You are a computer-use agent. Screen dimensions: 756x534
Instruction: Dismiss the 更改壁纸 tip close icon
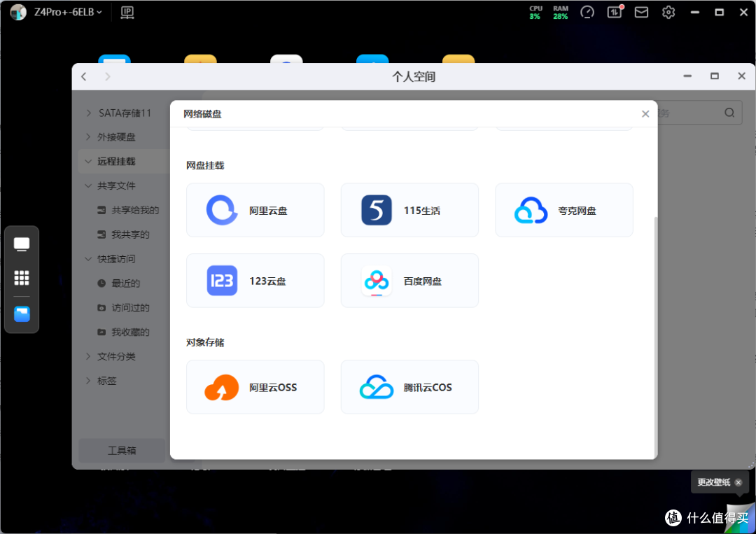[x=738, y=482]
